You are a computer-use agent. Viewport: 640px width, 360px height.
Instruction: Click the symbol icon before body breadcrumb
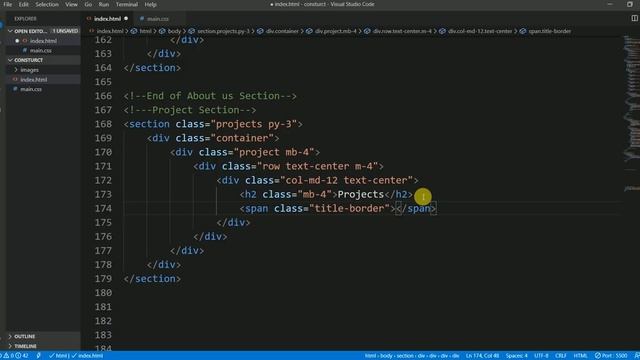(162, 31)
